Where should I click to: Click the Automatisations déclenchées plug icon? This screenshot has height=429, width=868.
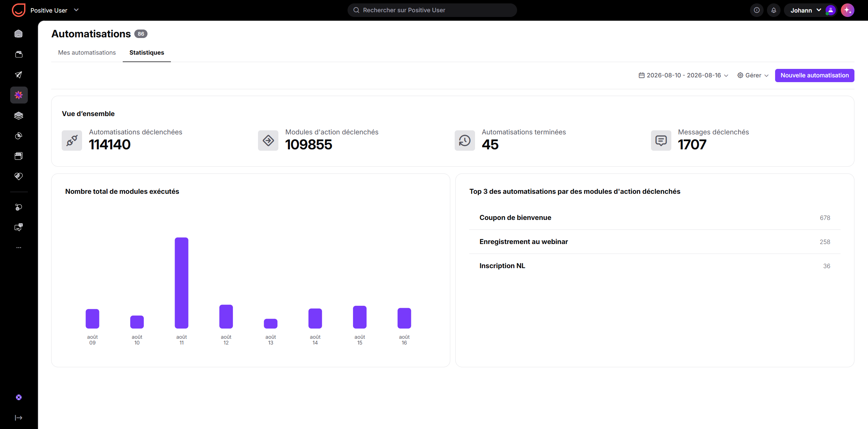72,141
